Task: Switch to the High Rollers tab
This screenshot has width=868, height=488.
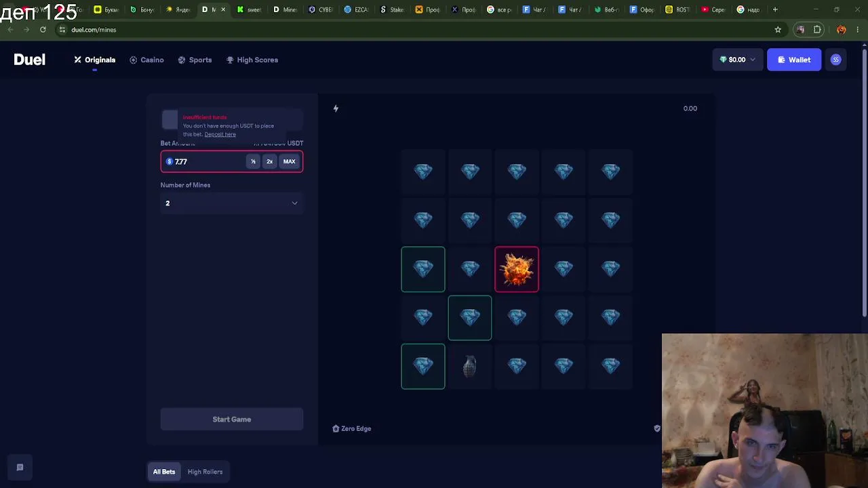Action: (205, 472)
